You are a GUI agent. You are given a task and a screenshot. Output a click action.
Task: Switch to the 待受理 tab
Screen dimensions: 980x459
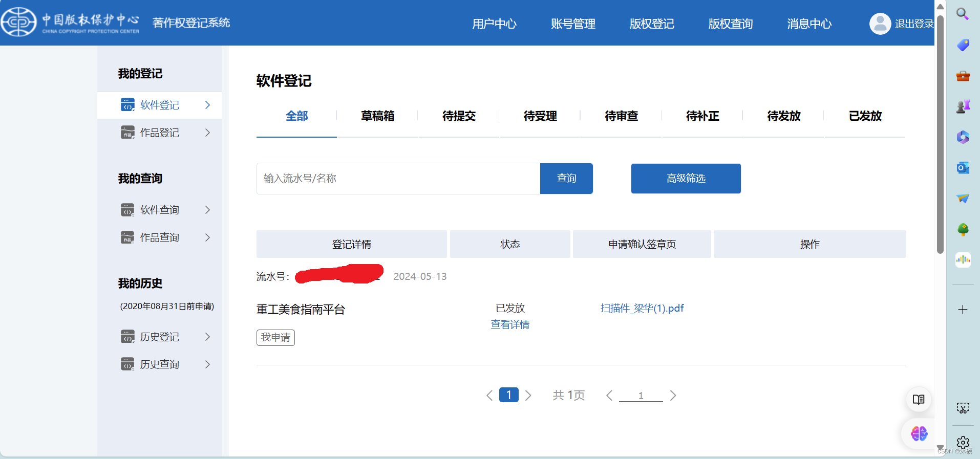(x=540, y=116)
